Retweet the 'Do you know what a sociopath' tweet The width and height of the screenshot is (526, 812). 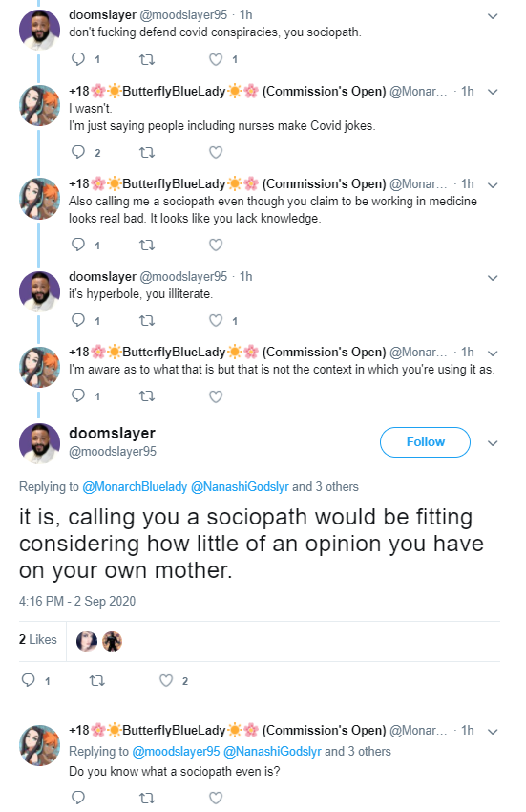click(x=147, y=798)
